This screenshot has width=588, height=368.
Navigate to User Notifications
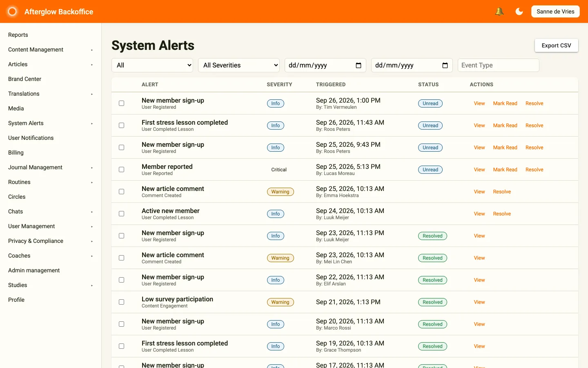31,138
